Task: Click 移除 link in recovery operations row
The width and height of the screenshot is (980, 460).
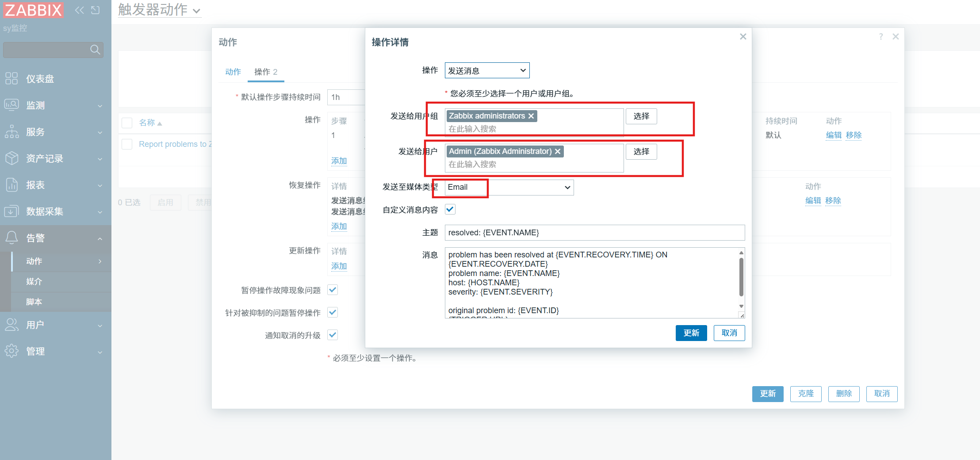Action: click(833, 200)
